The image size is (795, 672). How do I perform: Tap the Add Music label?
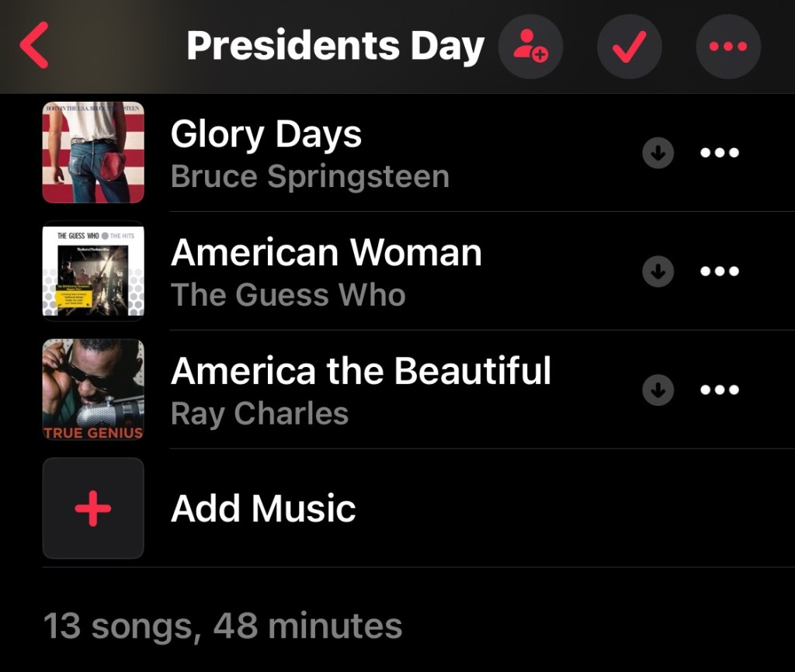coord(263,508)
